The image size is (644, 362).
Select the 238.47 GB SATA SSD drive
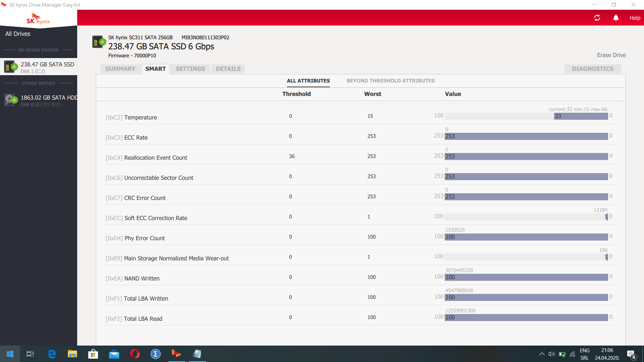click(x=39, y=67)
